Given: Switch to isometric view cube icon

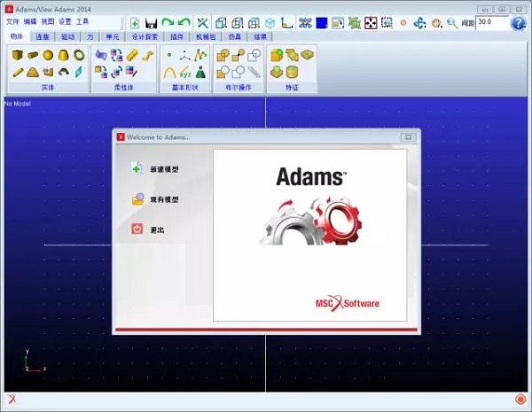Looking at the screenshot, I should tap(270, 23).
